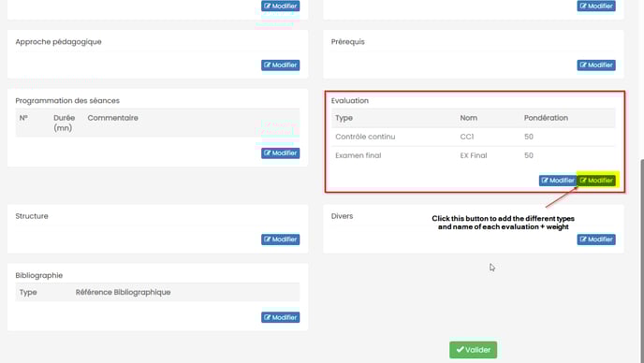
Task: Click the 'Référence Bibliographique' column header
Action: pyautogui.click(x=123, y=293)
